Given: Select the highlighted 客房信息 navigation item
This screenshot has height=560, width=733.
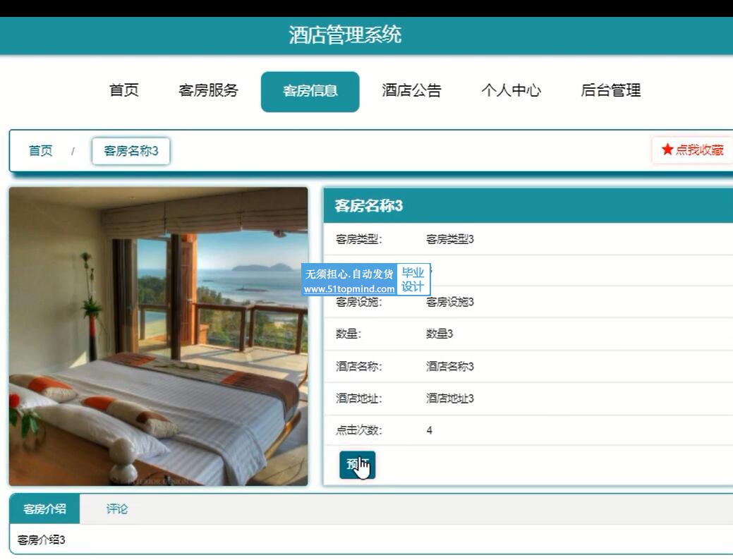Looking at the screenshot, I should [310, 92].
